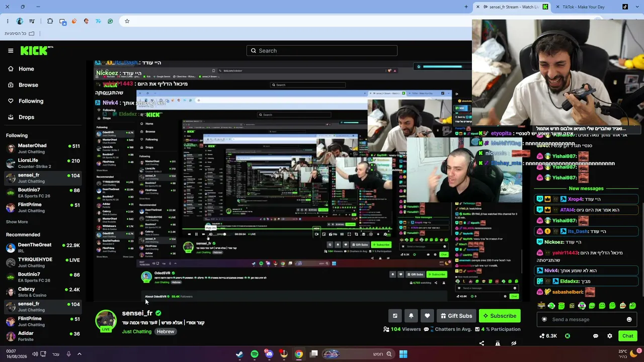
Task: Open Spotify from the taskbar
Action: [255, 354]
